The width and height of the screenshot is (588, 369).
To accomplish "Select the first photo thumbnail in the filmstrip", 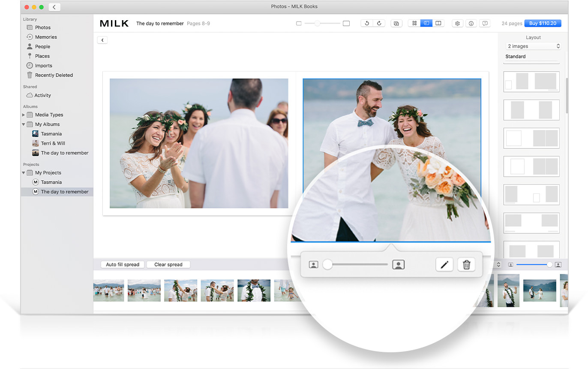I will [108, 290].
